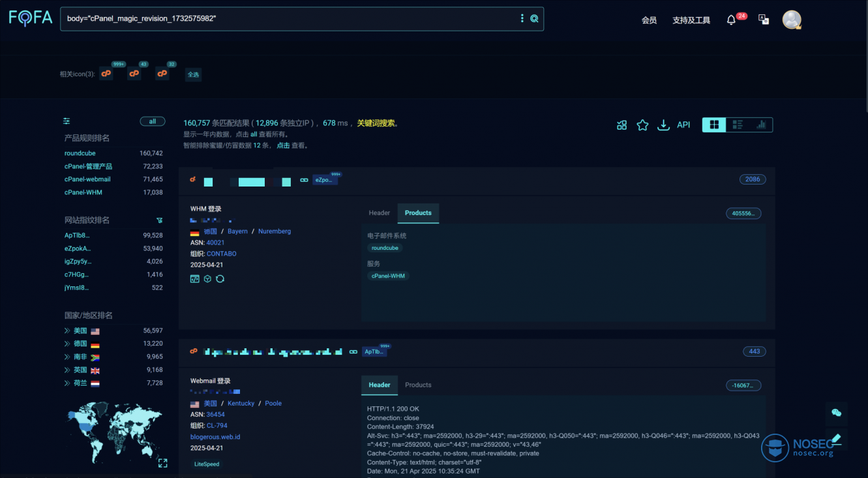Screen dimensions: 868x478
Task: Open the three-dot options in search box
Action: click(x=522, y=18)
